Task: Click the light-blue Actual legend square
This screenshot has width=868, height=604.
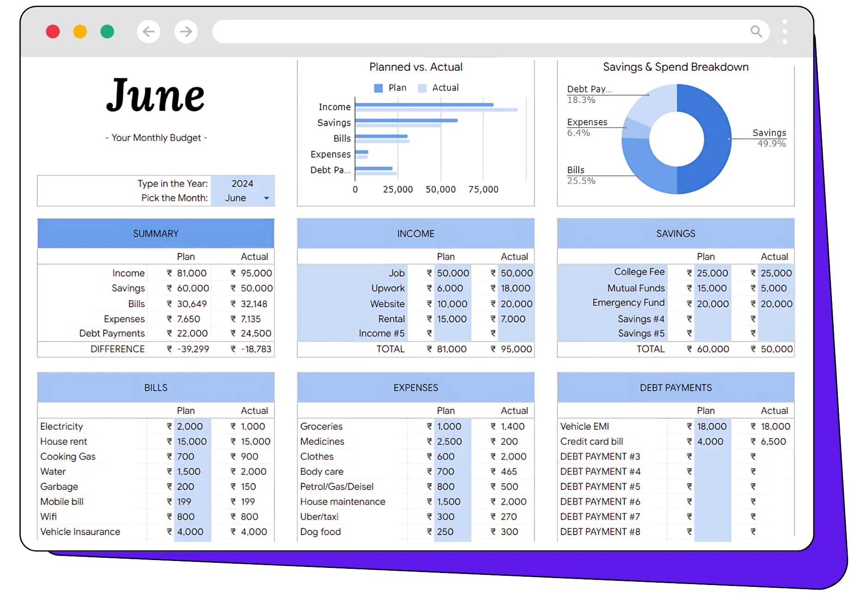Action: (422, 88)
